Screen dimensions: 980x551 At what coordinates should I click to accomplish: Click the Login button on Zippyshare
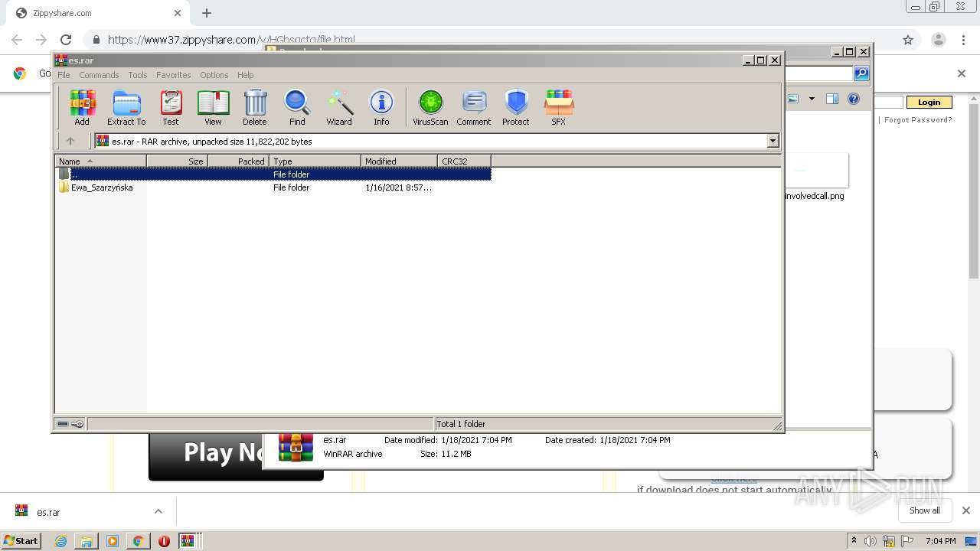[929, 102]
